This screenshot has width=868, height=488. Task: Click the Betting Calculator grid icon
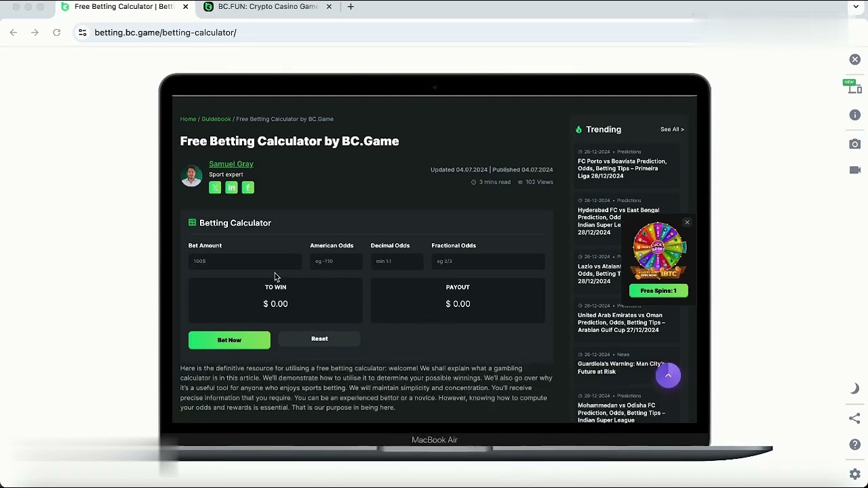193,222
